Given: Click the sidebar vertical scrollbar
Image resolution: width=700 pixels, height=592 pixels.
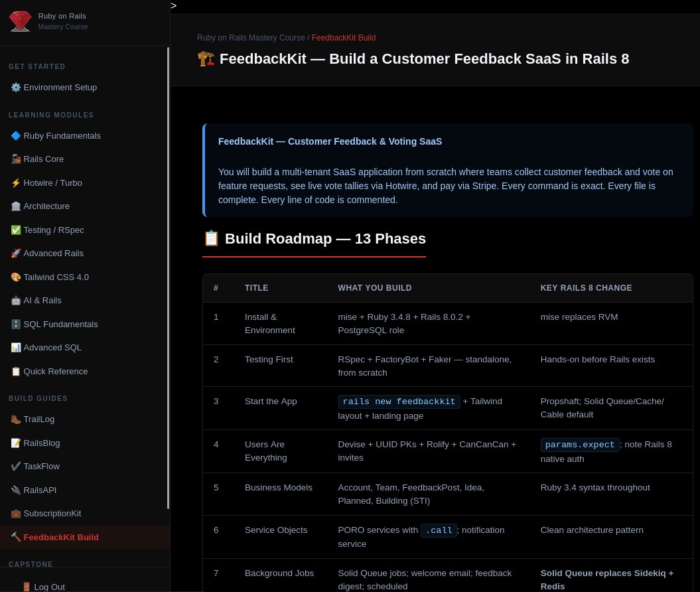Looking at the screenshot, I should [x=169, y=277].
